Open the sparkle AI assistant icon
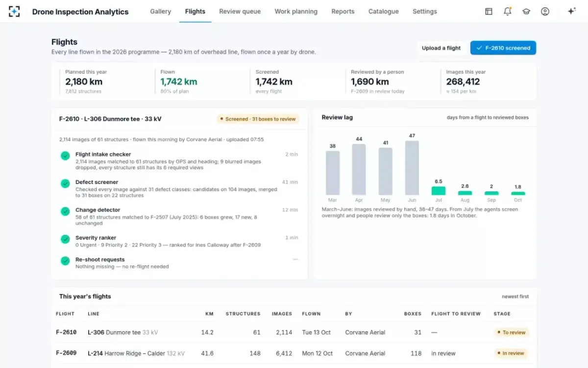588x368 pixels. pyautogui.click(x=571, y=11)
